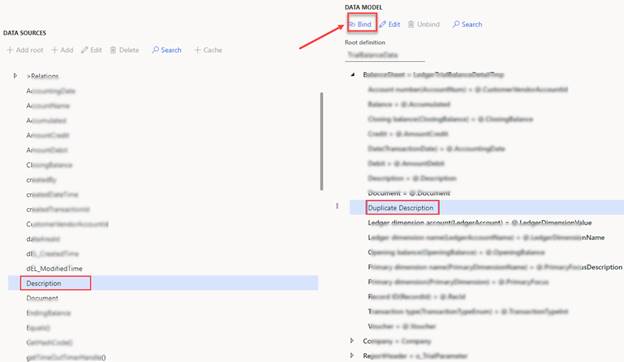624x362 pixels.
Task: Select the AmountCredit data source field
Action: 48,135
